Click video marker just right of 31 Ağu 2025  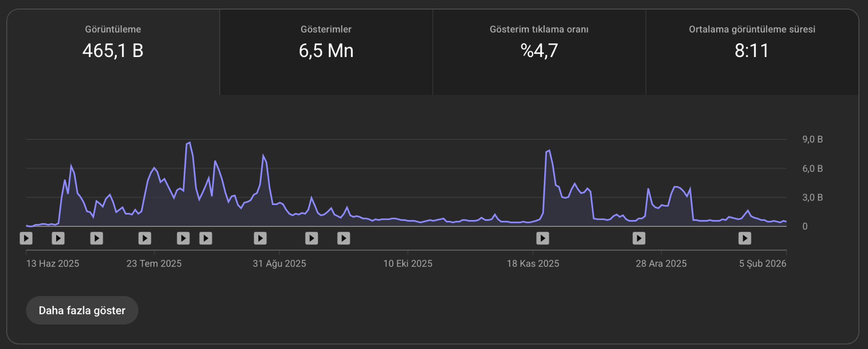coord(311,238)
